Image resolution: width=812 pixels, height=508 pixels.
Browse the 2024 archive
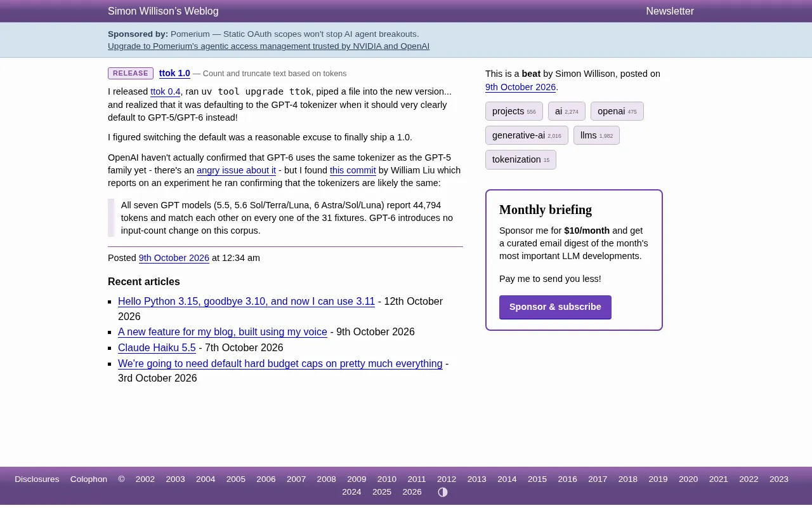point(351,492)
